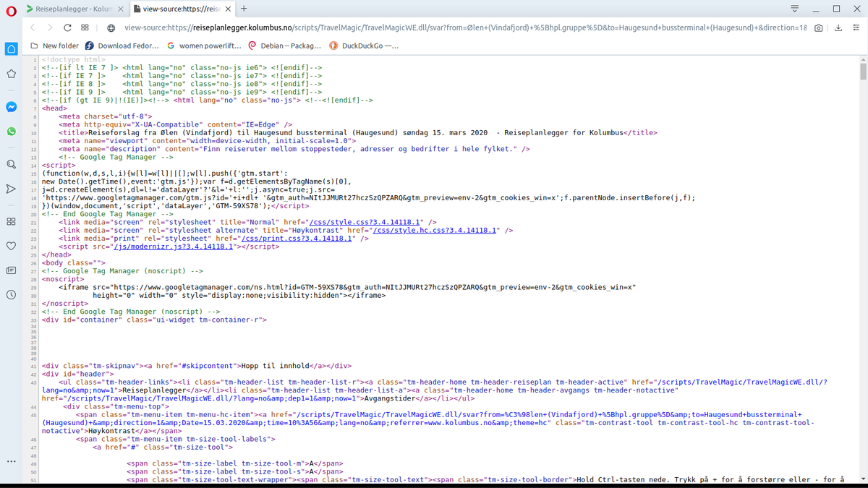Close the Reiseplanlegger tab
This screenshot has height=488, width=868.
(x=121, y=9)
